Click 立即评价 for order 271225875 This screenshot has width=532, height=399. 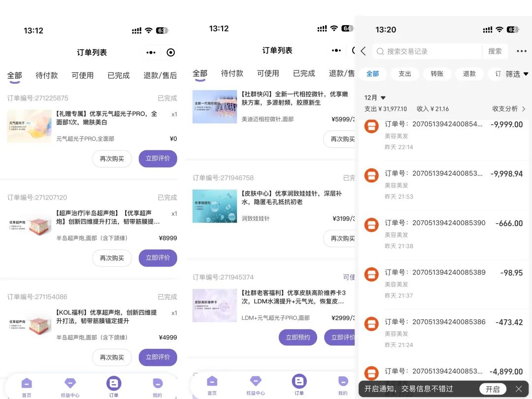158,159
